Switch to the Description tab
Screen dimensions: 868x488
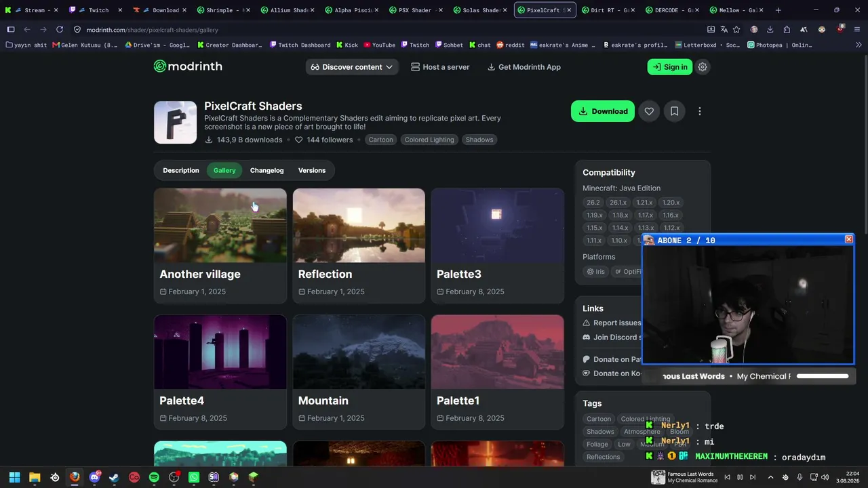pyautogui.click(x=181, y=170)
